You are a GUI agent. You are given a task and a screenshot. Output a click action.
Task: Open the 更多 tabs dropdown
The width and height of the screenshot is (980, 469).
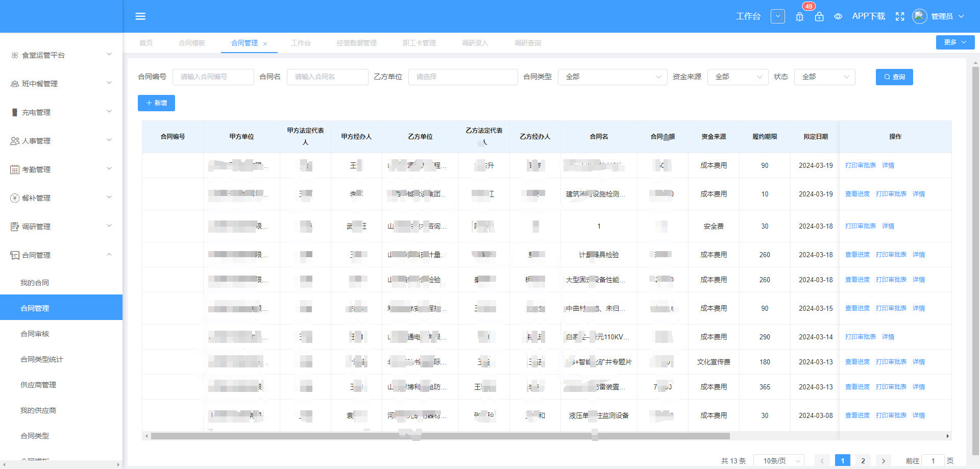click(955, 42)
